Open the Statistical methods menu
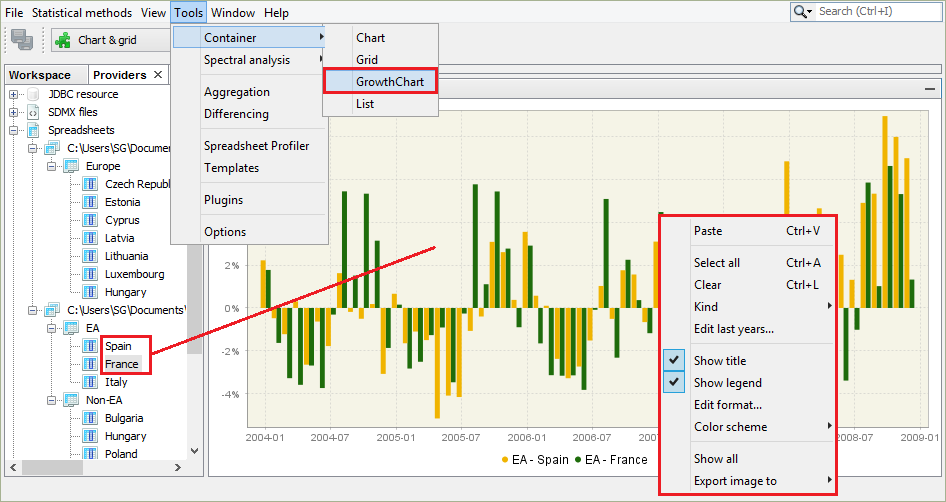946x502 pixels. [x=81, y=13]
